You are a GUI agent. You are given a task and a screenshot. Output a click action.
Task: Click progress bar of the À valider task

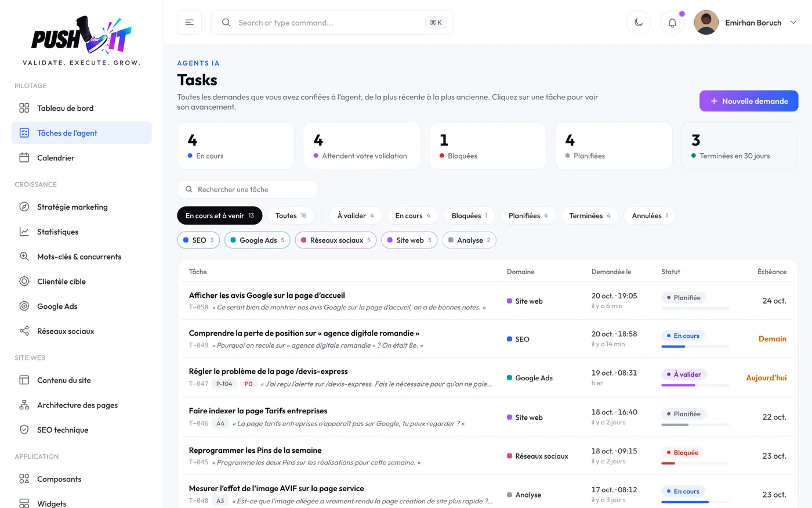(x=695, y=385)
